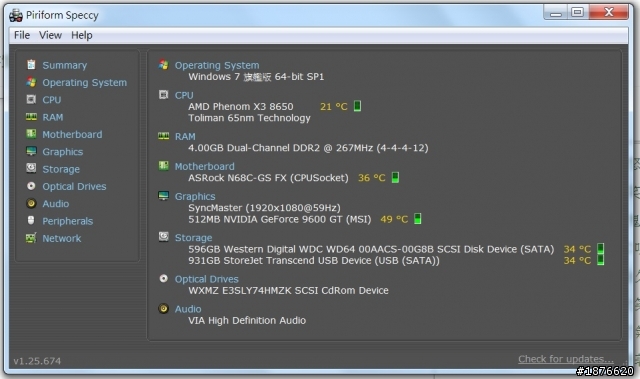
Task: Open the Audio heading link in summary panel
Action: click(x=188, y=309)
